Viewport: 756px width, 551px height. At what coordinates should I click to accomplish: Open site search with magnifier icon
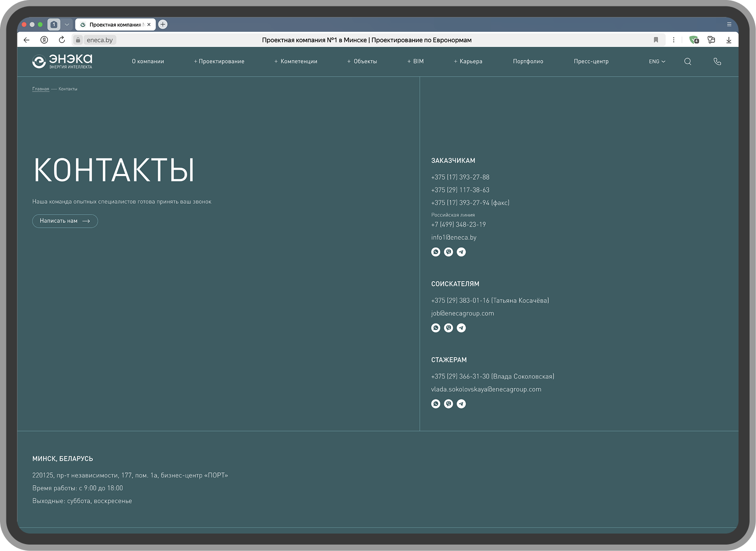pyautogui.click(x=688, y=62)
